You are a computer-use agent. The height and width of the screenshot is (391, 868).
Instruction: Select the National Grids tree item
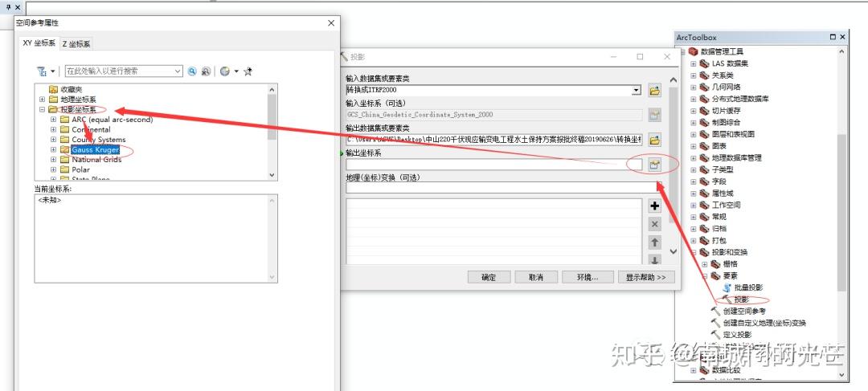[96, 159]
